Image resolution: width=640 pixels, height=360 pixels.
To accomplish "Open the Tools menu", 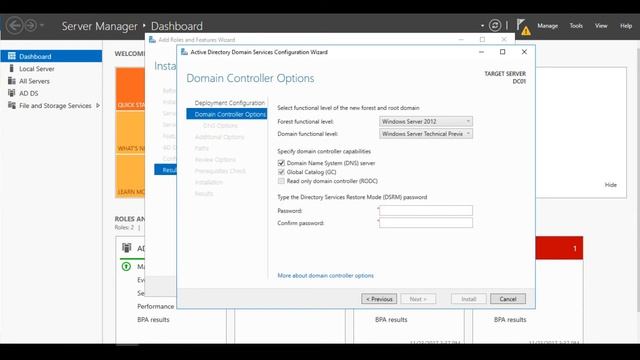I will (x=576, y=26).
